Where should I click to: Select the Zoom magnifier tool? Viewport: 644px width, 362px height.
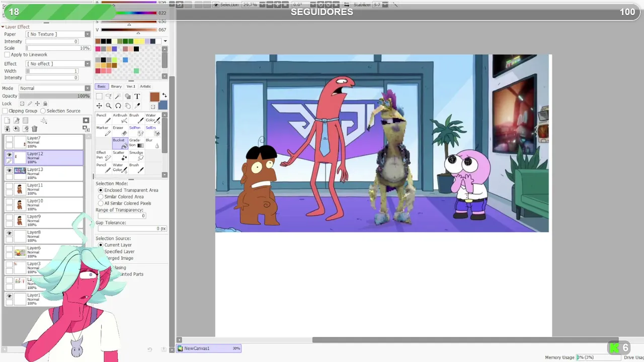coord(109,106)
